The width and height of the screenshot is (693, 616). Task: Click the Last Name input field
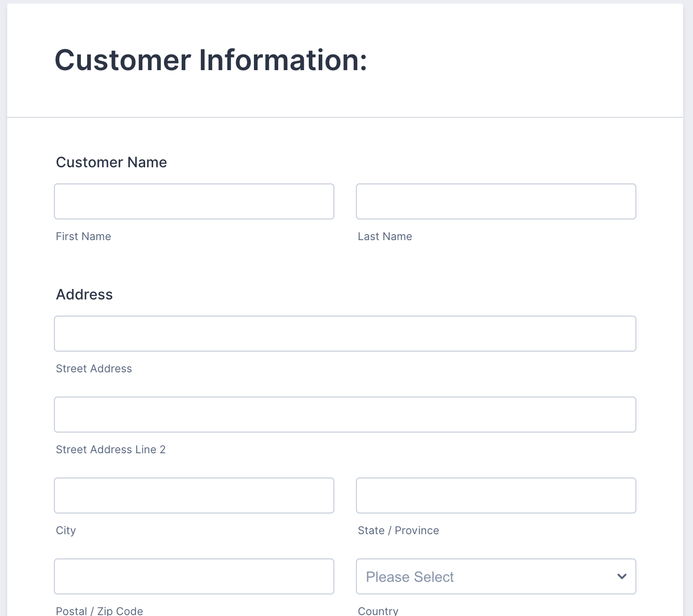tap(496, 201)
